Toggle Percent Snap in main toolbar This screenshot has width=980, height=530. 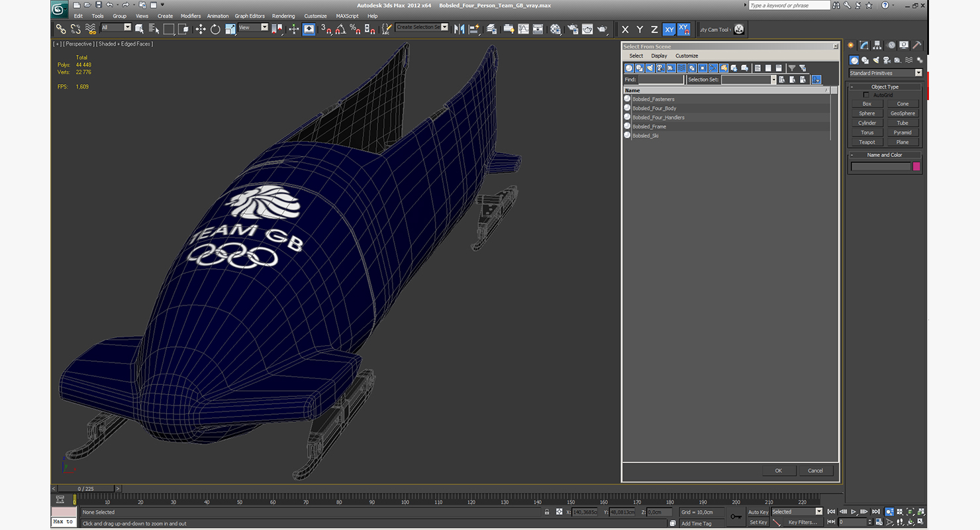pyautogui.click(x=355, y=29)
